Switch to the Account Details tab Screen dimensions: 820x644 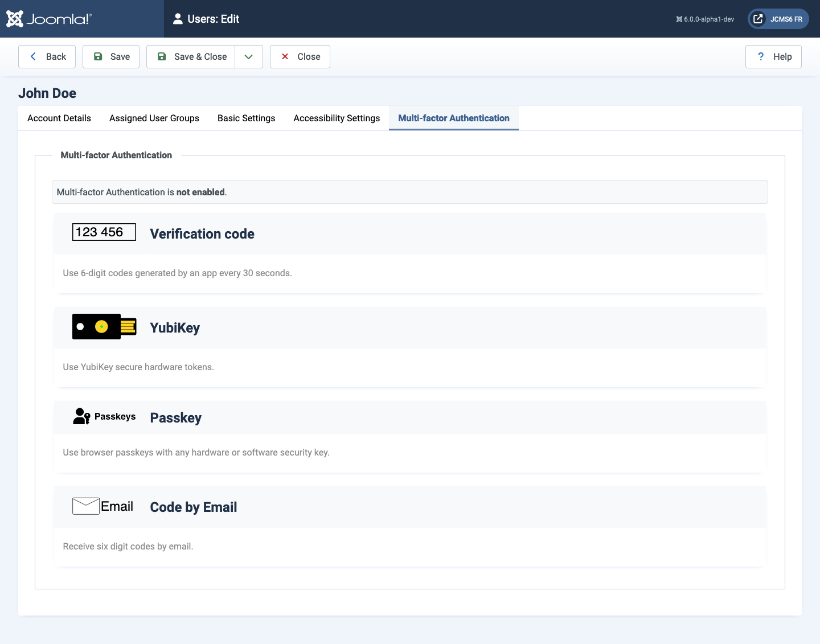click(59, 118)
